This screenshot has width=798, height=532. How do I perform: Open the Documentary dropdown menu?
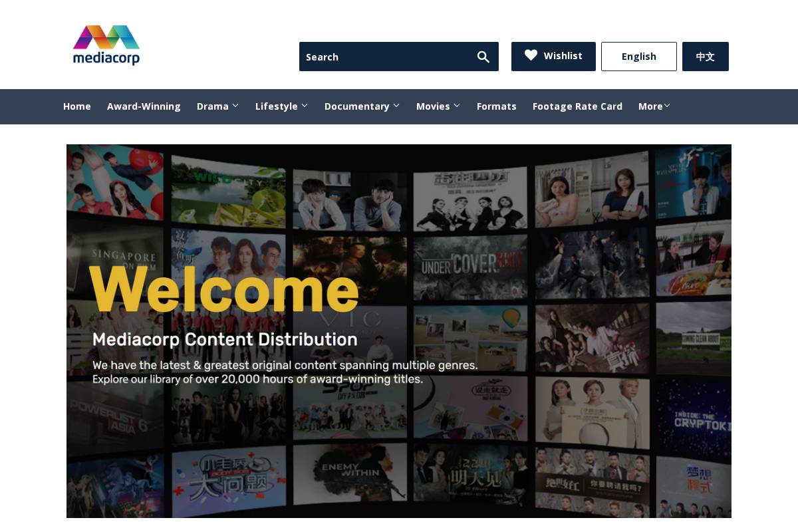[x=396, y=104]
